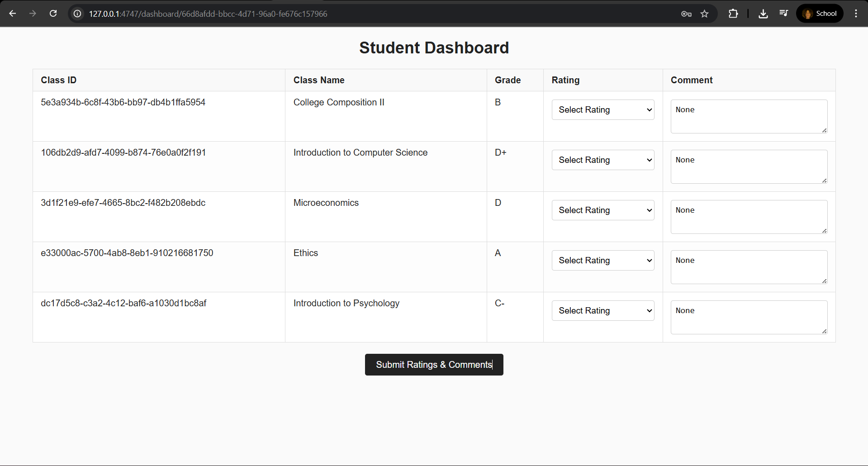868x466 pixels.
Task: Expand rating dropdown for Introduction to Psychology
Action: pyautogui.click(x=603, y=311)
